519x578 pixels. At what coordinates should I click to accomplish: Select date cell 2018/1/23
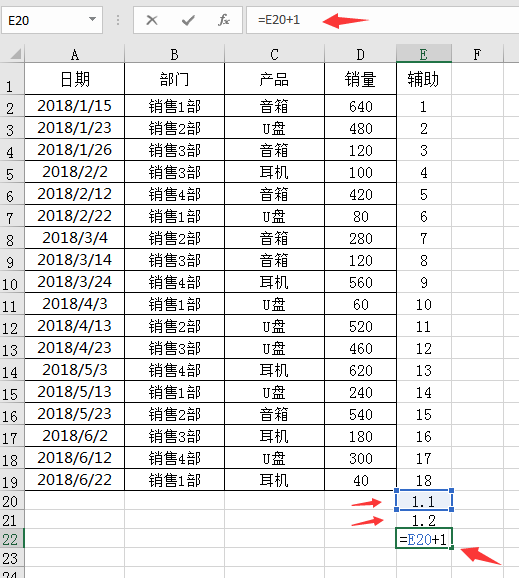tap(74, 128)
